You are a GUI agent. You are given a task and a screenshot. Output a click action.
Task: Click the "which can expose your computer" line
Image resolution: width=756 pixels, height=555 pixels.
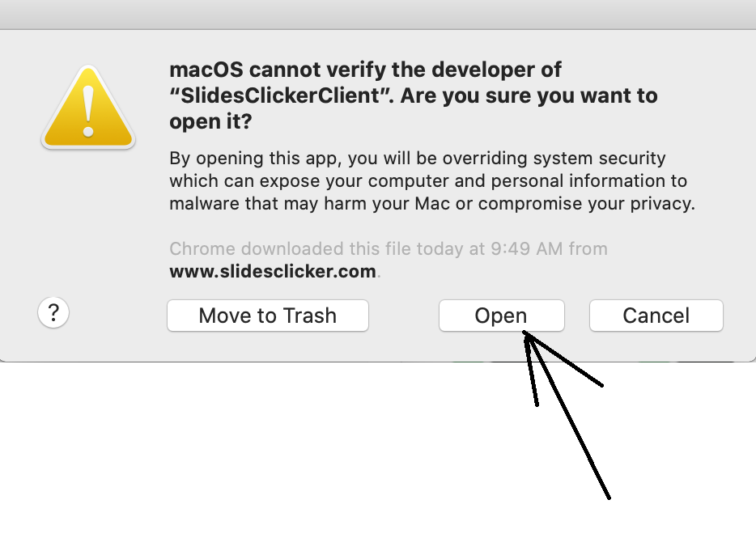pos(428,181)
